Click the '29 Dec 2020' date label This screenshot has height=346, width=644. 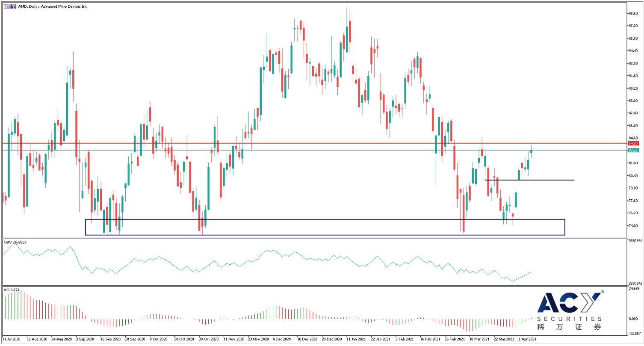click(x=332, y=339)
